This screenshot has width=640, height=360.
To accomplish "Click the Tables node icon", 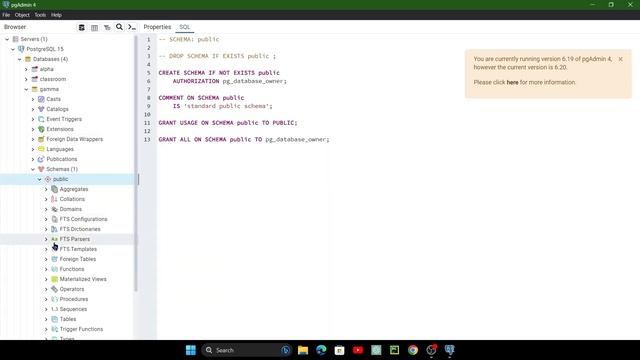I will pyautogui.click(x=55, y=319).
